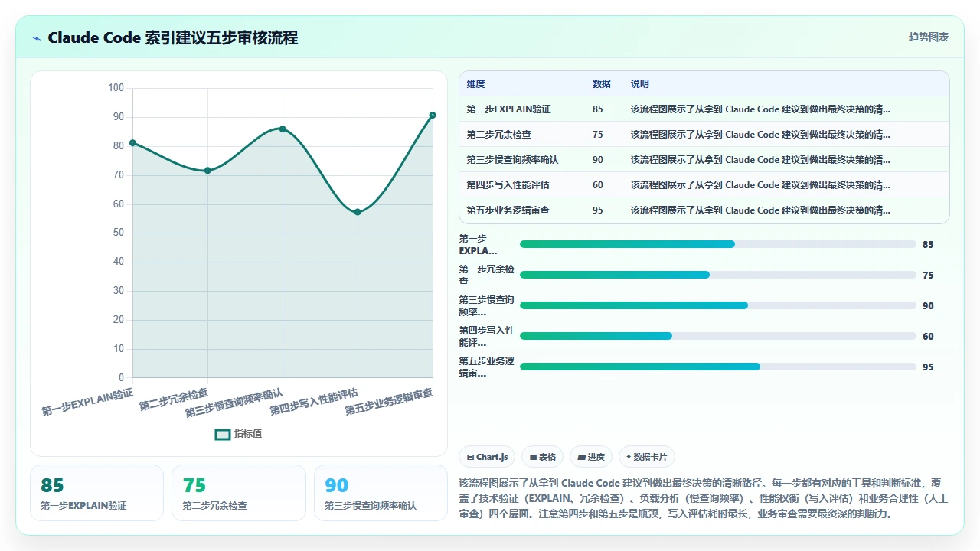Screen dimensions: 980x551
Task: Click the progress label 第二步冗余检查
Action: [486, 275]
